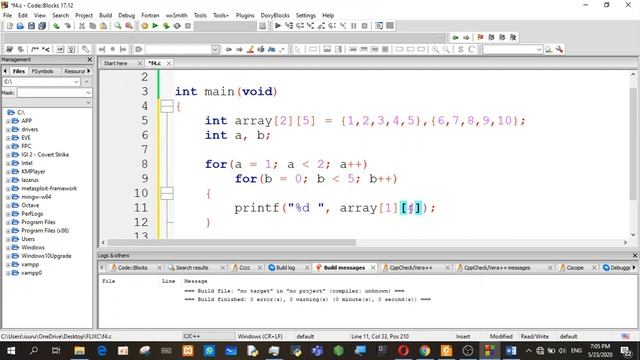The width and height of the screenshot is (640, 360).
Task: Expand the Program Files folder
Action: click(x=8, y=222)
